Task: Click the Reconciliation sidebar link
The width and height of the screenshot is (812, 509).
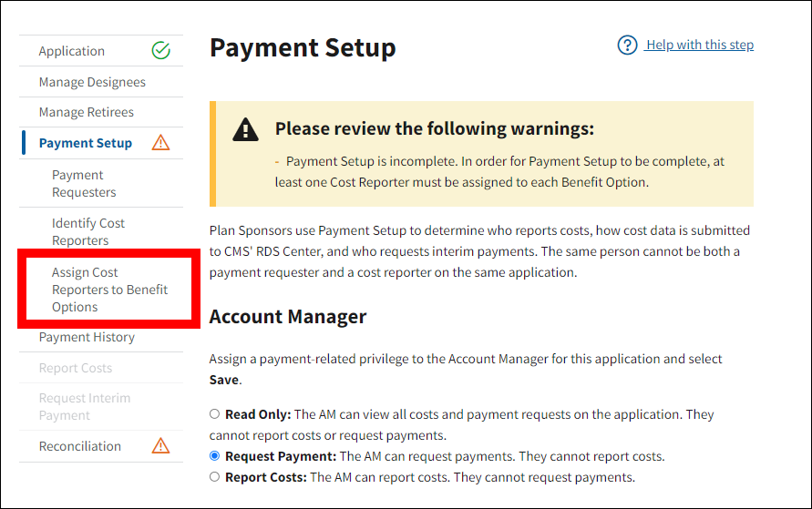Action: click(80, 446)
